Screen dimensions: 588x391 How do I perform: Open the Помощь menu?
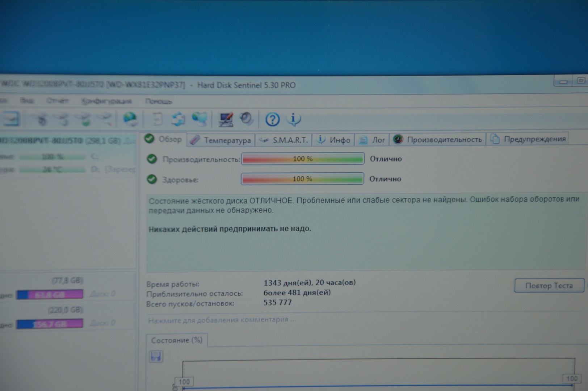(159, 101)
